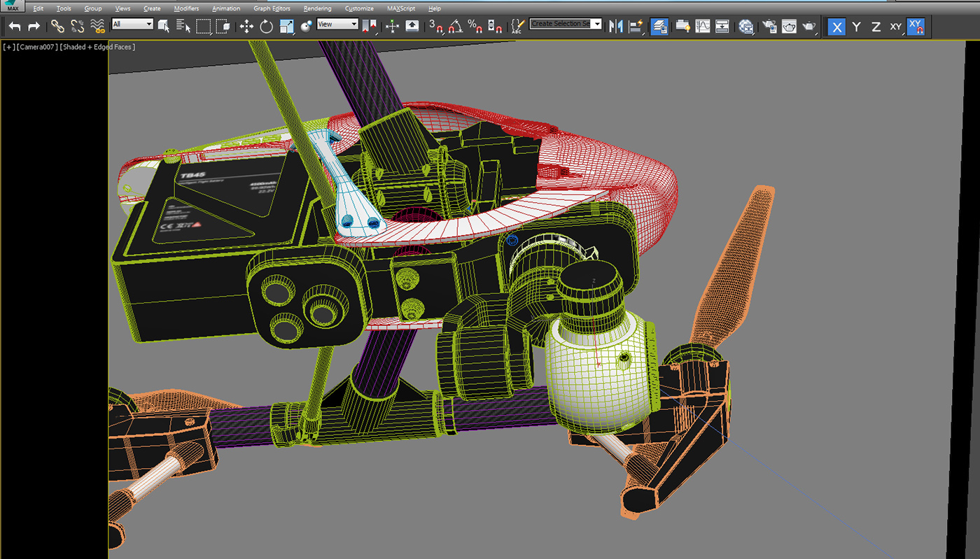Open the Align tool
Image resolution: width=980 pixels, height=559 pixels.
pyautogui.click(x=634, y=26)
